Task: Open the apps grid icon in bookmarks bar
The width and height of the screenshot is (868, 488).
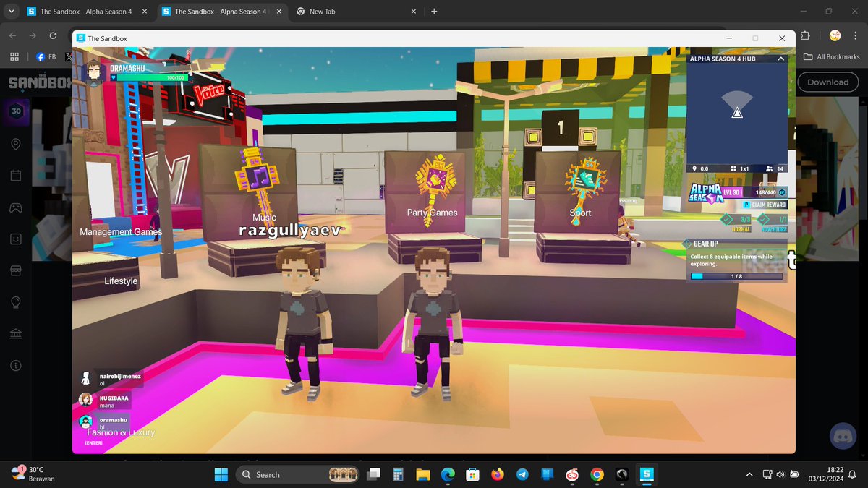Action: 14,56
